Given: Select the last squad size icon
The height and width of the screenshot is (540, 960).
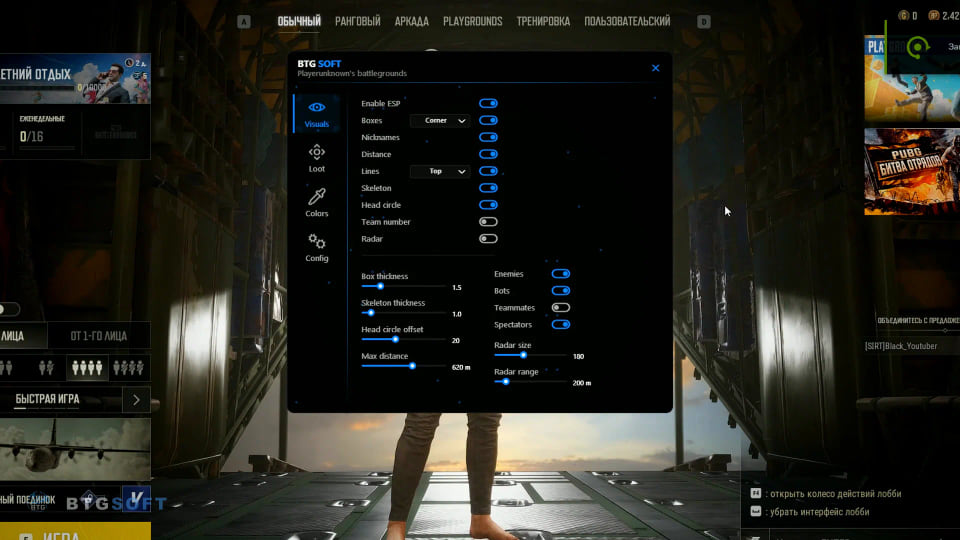Looking at the screenshot, I should pyautogui.click(x=128, y=367).
